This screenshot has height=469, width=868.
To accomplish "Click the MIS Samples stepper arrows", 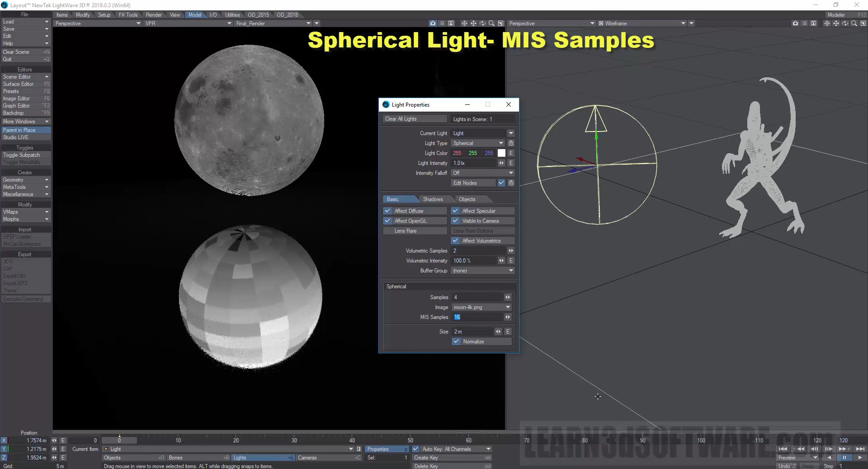I will click(x=508, y=317).
